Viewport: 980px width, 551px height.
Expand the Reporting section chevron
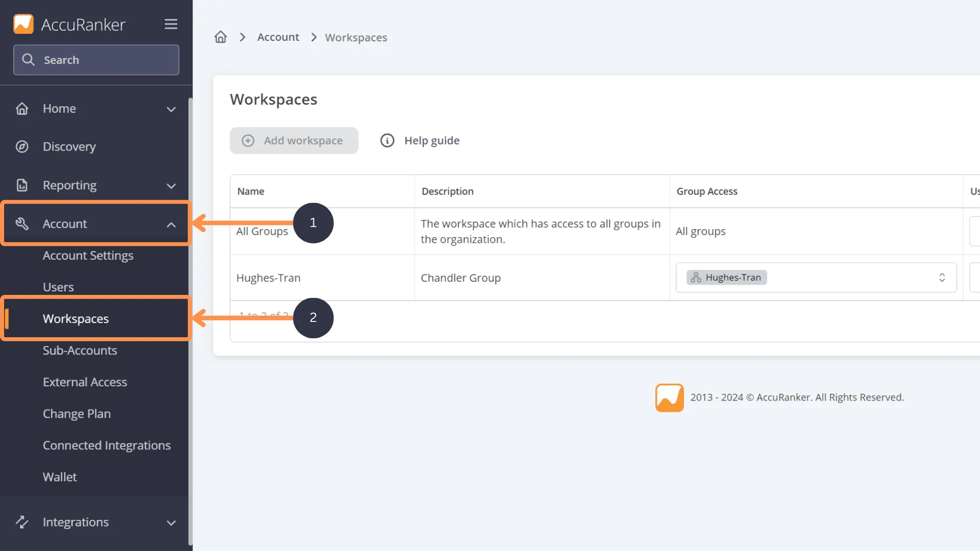click(x=171, y=186)
